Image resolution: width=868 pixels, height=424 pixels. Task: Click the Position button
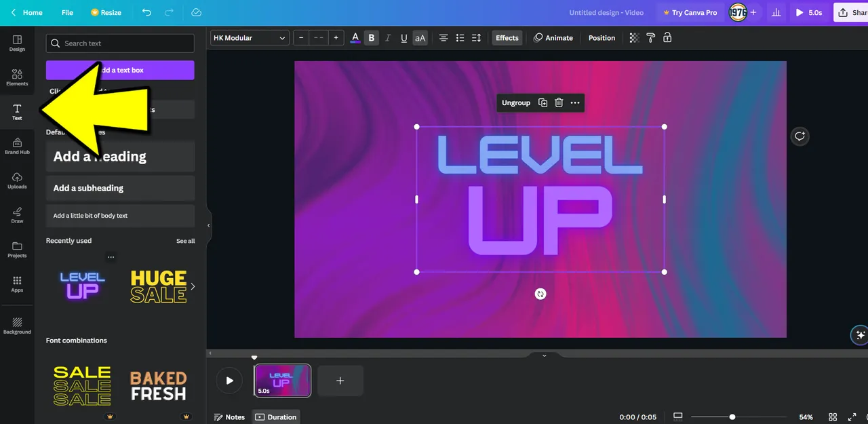(x=601, y=38)
